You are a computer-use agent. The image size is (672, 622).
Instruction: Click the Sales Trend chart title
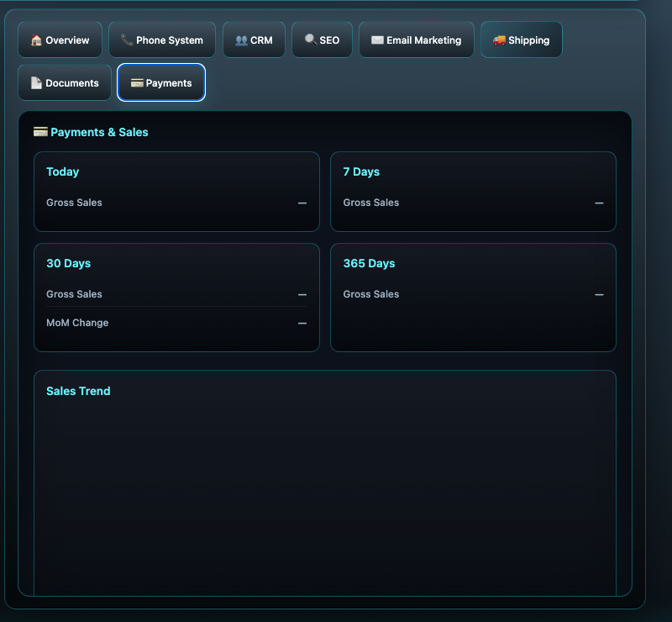(x=78, y=391)
